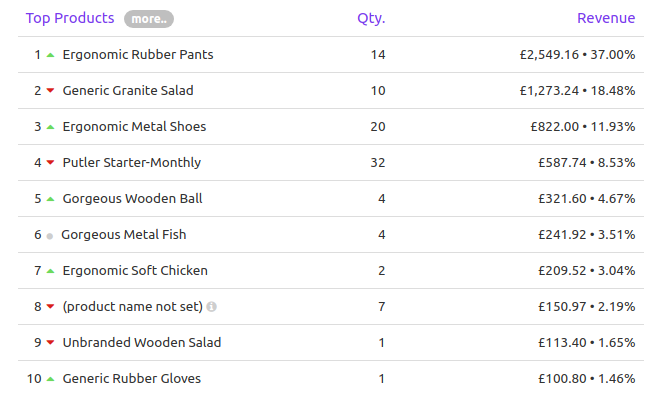Select the Generic Granite Salad product name

click(x=128, y=91)
